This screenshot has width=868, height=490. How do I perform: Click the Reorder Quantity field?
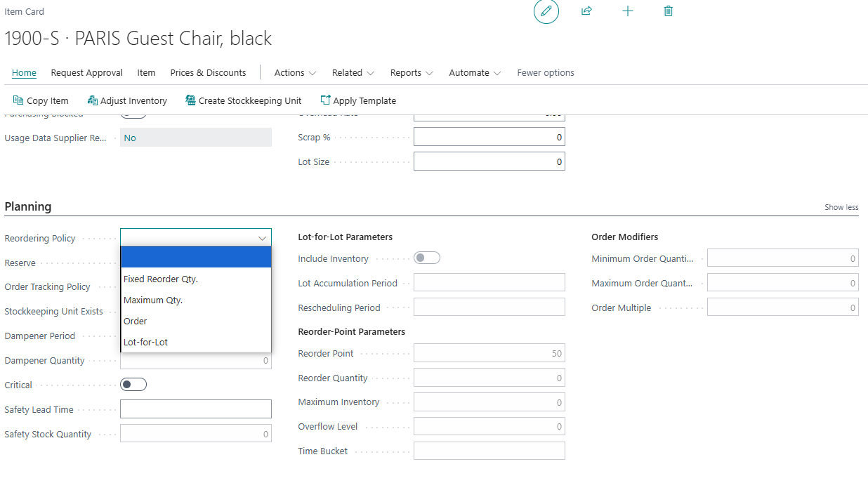[489, 378]
